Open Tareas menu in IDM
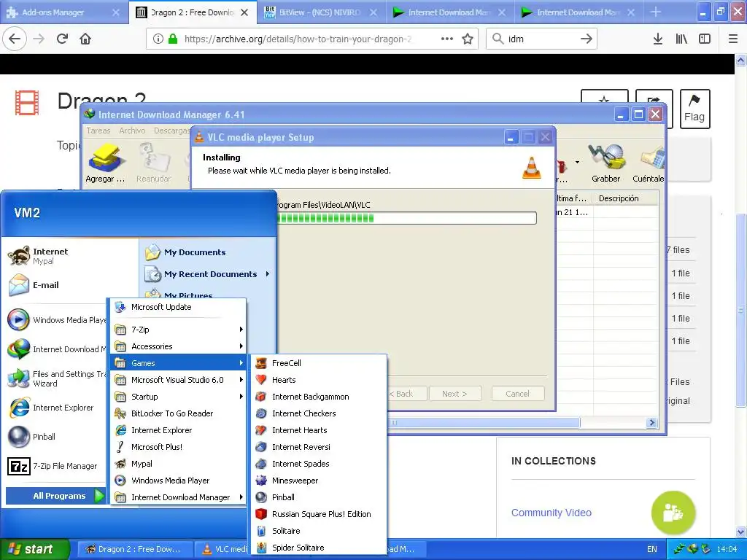The width and height of the screenshot is (747, 560). [98, 131]
